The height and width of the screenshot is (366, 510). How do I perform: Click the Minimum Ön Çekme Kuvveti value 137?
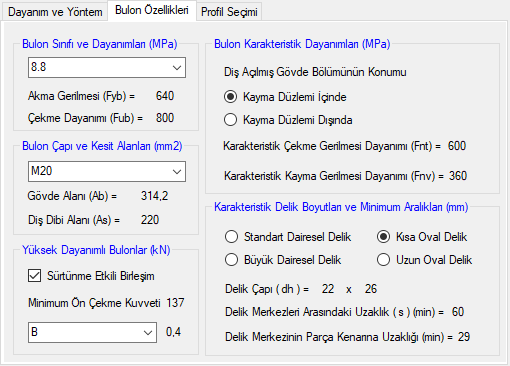pos(175,303)
